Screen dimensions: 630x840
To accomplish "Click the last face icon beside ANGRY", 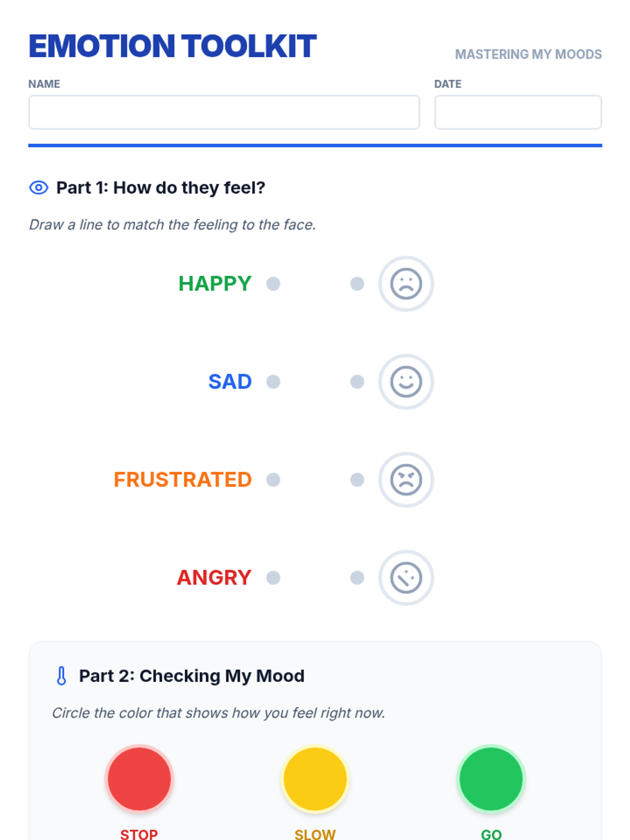I will tap(406, 577).
